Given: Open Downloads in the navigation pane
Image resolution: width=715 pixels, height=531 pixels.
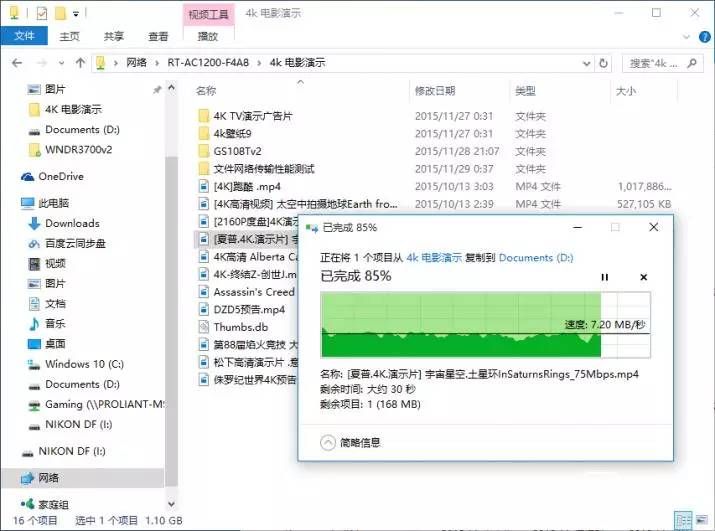Looking at the screenshot, I should [72, 223].
